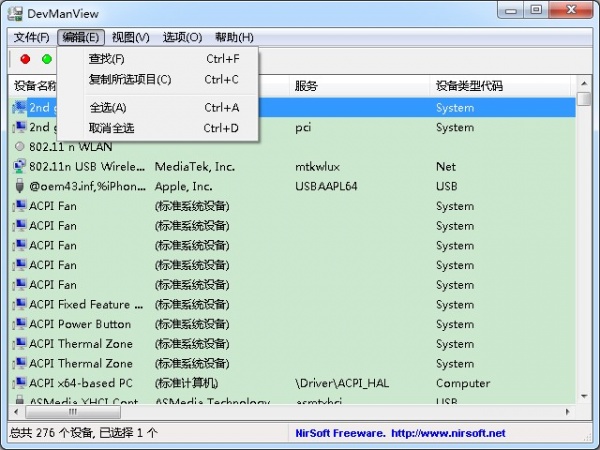Choose 复制所选项目(C) menu entry
The height and width of the screenshot is (450, 600).
coord(130,79)
